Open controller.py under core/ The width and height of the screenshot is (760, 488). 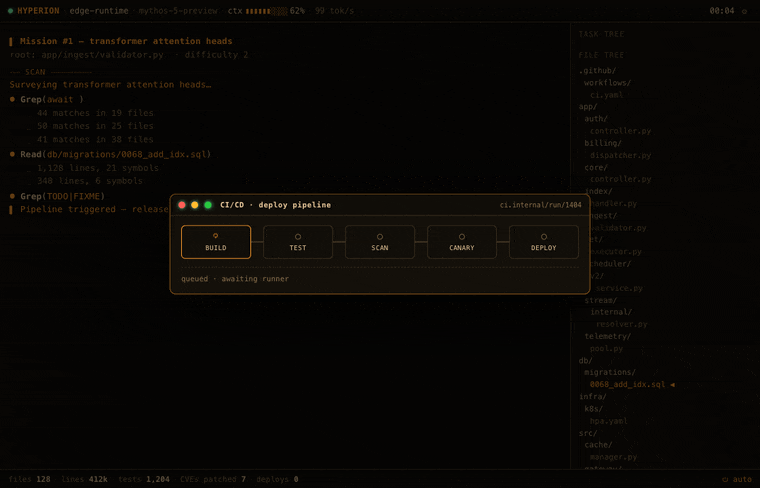click(620, 179)
